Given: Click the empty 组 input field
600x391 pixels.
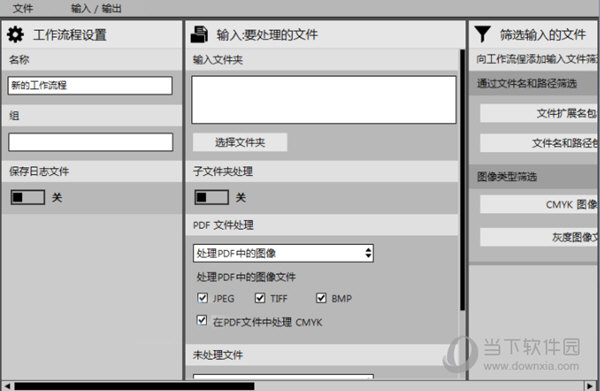Looking at the screenshot, I should coord(90,142).
